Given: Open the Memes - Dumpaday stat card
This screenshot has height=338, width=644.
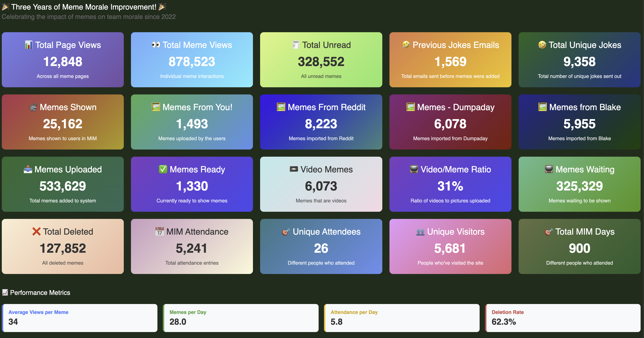Looking at the screenshot, I should (450, 122).
